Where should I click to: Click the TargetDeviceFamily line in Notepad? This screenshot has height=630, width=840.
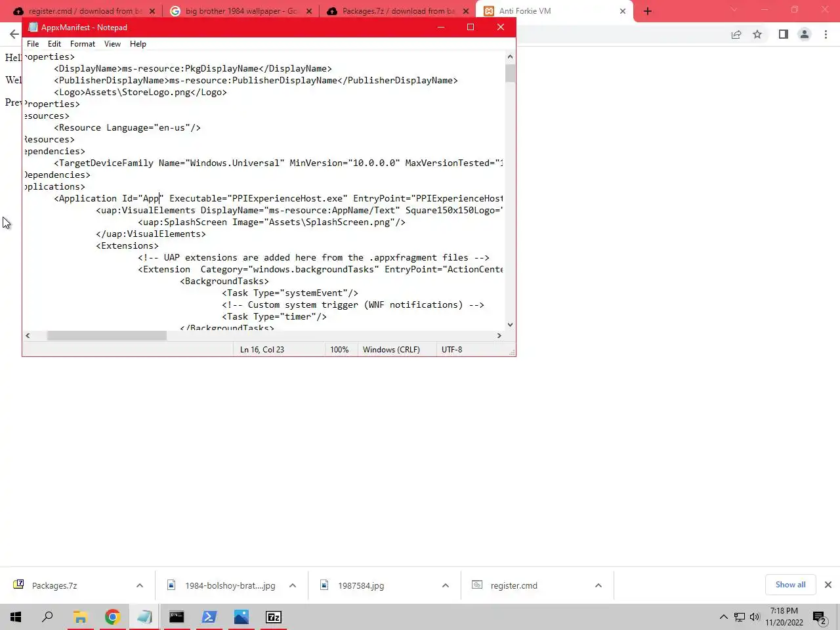point(279,163)
